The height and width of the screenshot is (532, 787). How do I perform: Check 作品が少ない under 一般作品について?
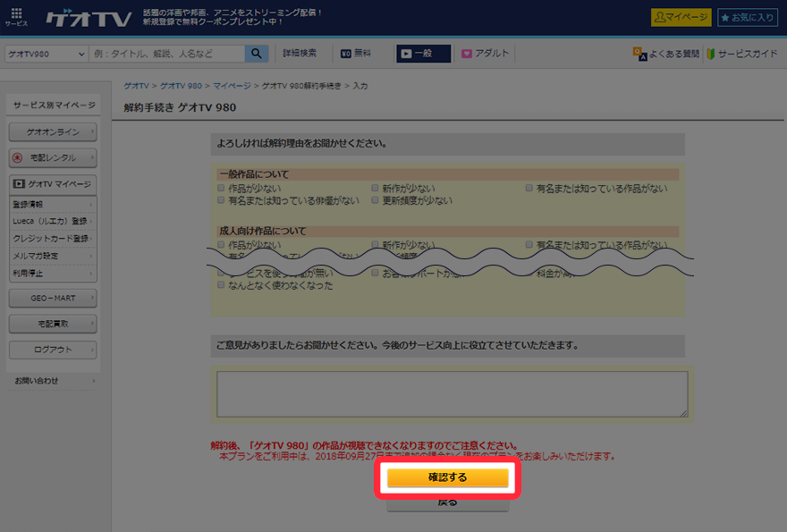pyautogui.click(x=221, y=188)
